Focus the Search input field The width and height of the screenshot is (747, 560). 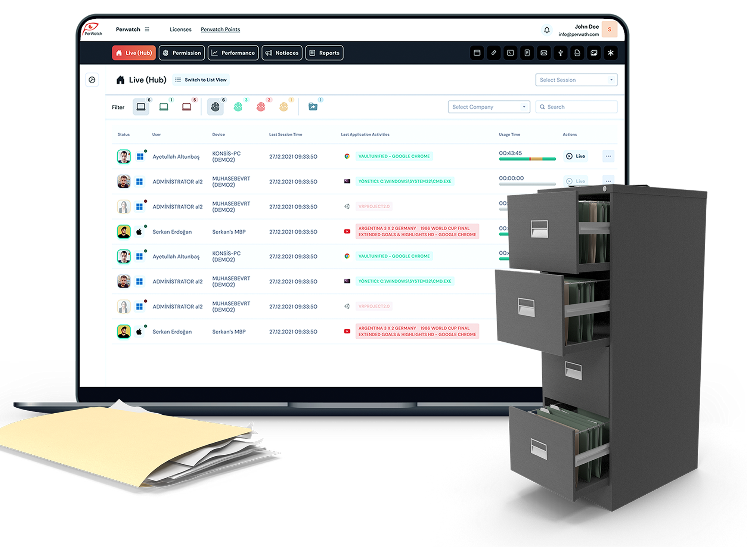576,107
